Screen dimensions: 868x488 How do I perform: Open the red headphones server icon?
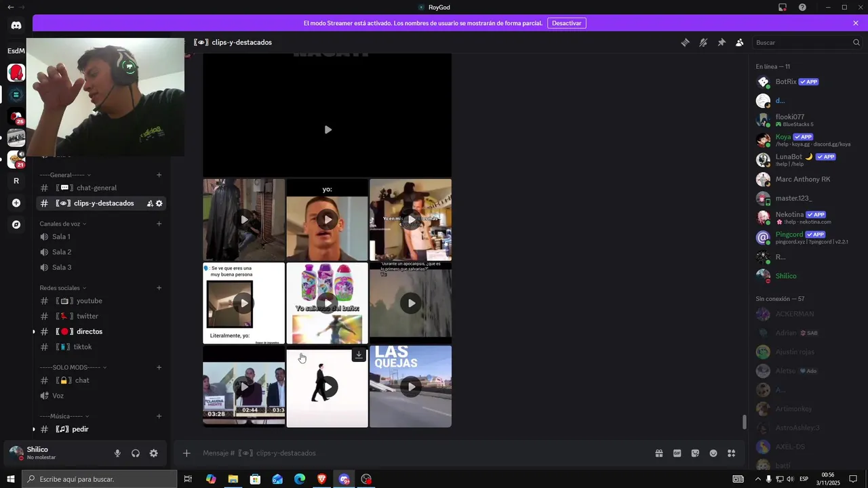[16, 73]
